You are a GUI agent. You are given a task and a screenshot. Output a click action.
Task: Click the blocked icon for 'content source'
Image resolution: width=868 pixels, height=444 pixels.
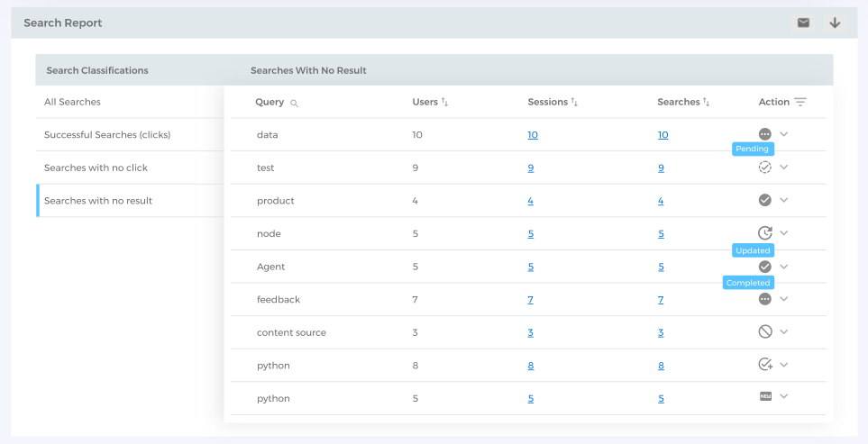click(x=765, y=331)
